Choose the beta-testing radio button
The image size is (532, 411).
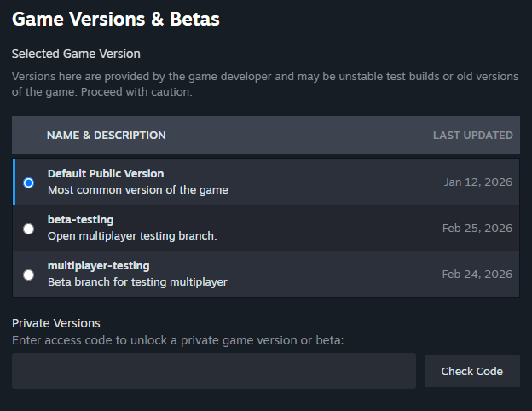29,229
